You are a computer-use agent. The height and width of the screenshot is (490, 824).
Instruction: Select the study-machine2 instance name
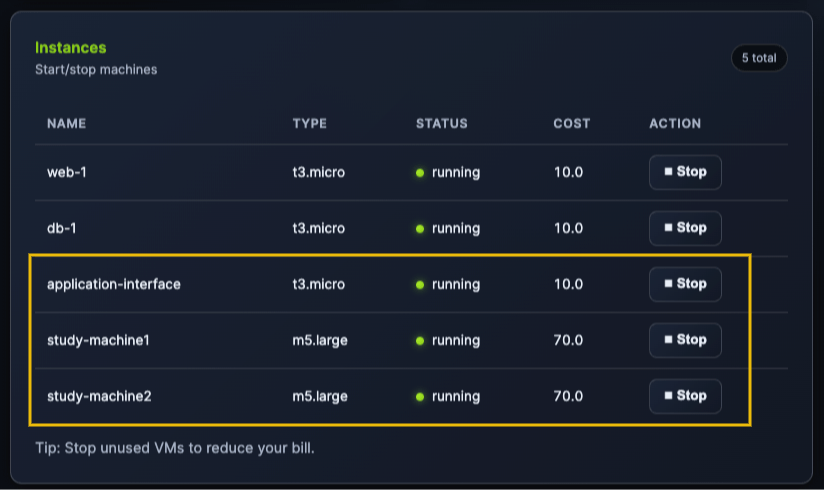[x=99, y=396]
